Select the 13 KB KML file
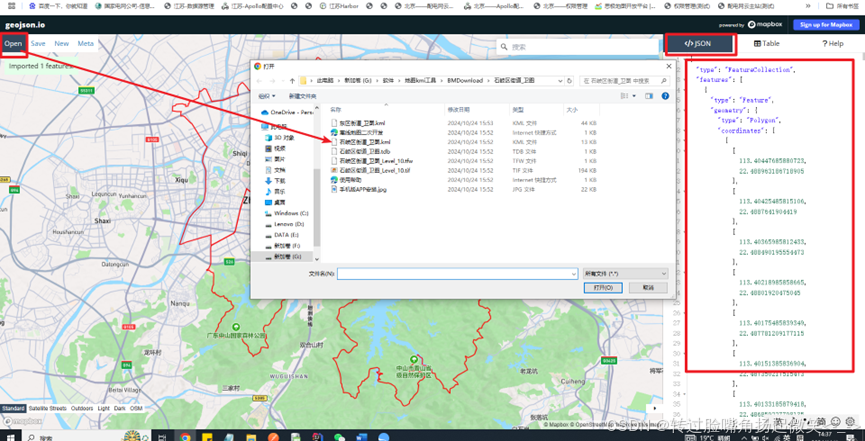 [x=364, y=142]
